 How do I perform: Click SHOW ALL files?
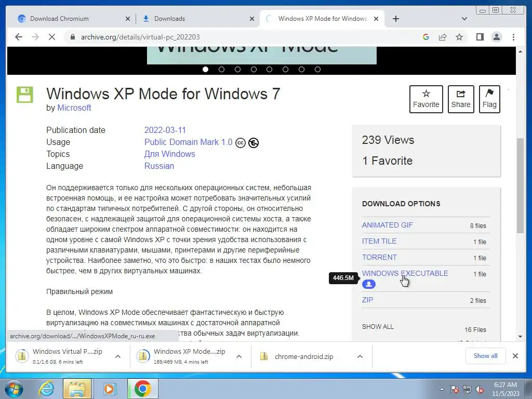[378, 326]
